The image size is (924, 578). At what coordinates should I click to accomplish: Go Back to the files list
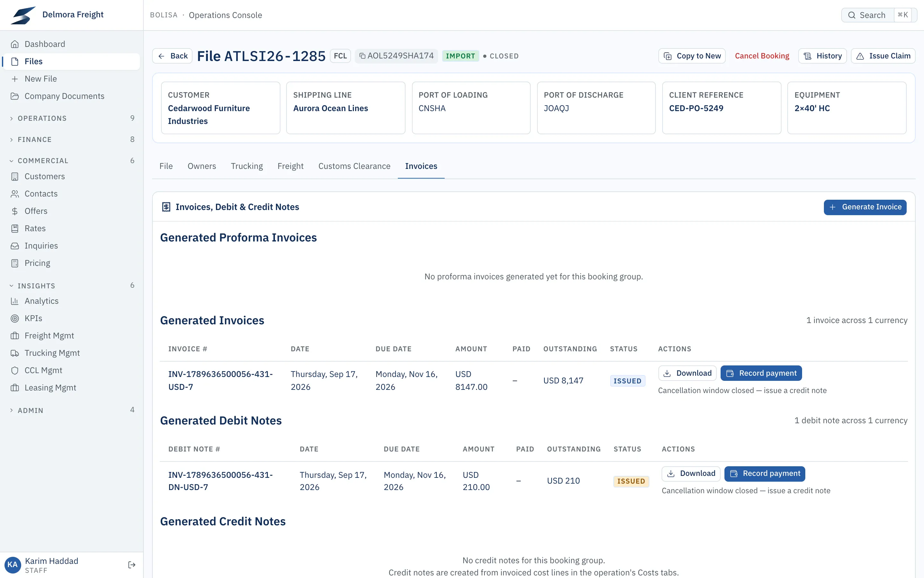tap(173, 56)
